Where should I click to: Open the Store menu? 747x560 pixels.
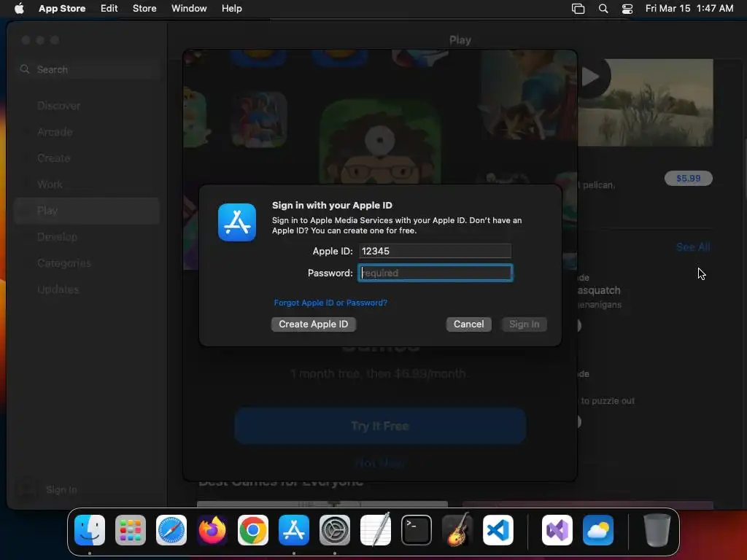(144, 8)
